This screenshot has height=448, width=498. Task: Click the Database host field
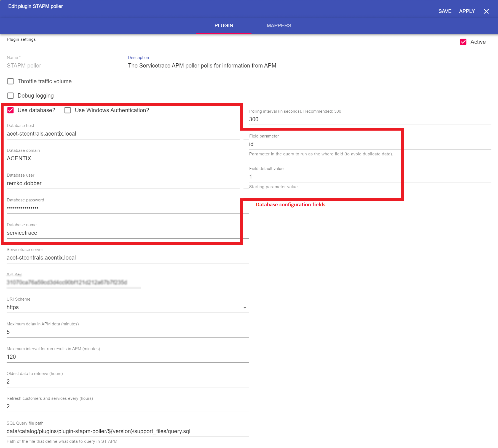[123, 134]
